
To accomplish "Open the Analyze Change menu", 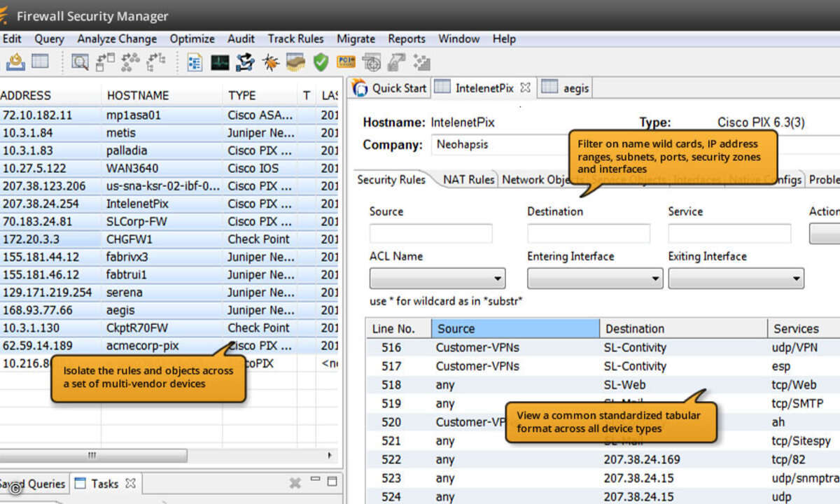I will pyautogui.click(x=117, y=39).
